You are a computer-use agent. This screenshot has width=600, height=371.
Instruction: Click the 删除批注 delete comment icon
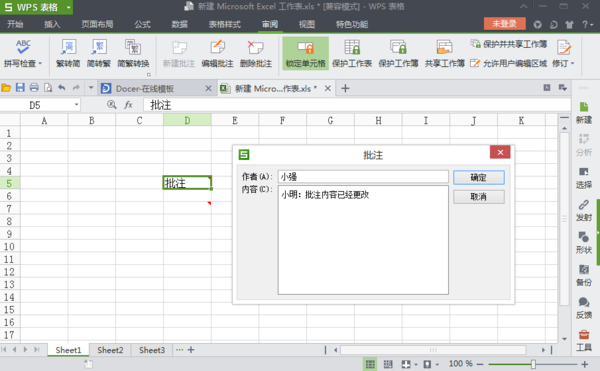coord(256,47)
